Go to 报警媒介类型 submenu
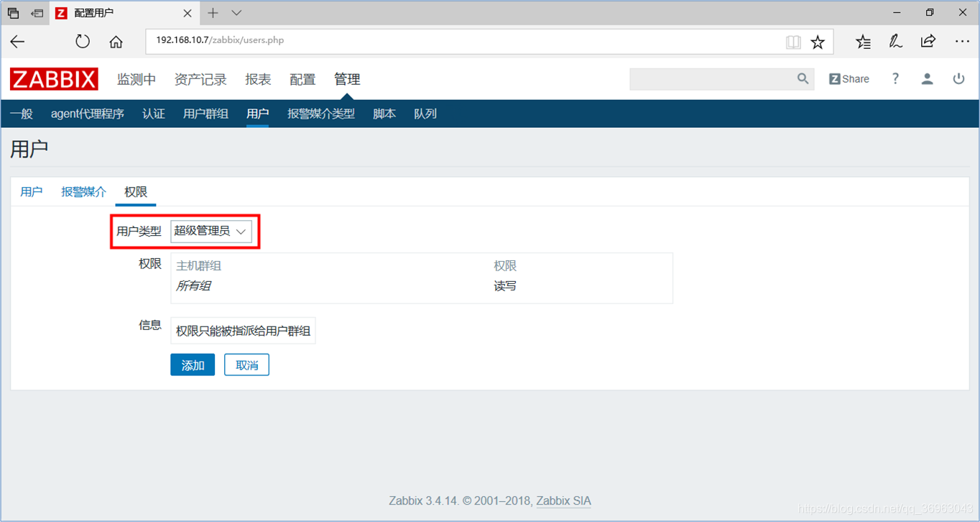 pyautogui.click(x=321, y=114)
